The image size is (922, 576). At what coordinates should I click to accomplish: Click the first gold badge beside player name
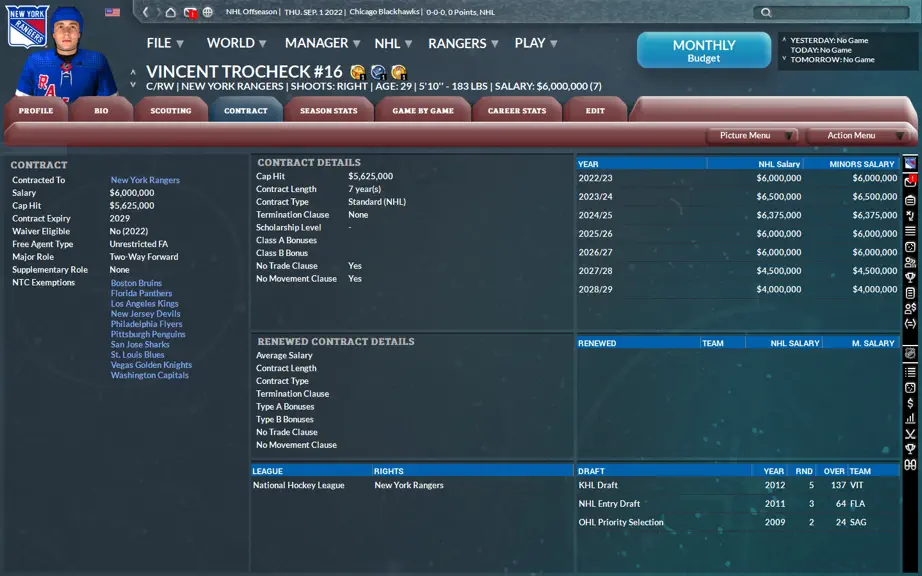358,72
